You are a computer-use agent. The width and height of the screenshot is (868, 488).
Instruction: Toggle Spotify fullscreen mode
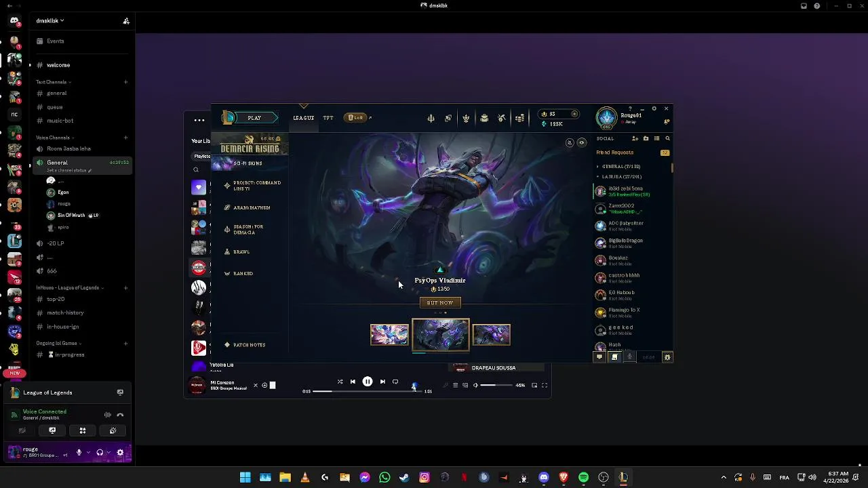tap(545, 385)
